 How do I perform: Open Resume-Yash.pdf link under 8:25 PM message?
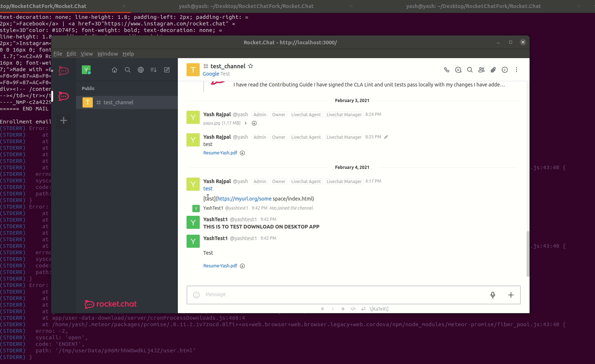[220, 153]
